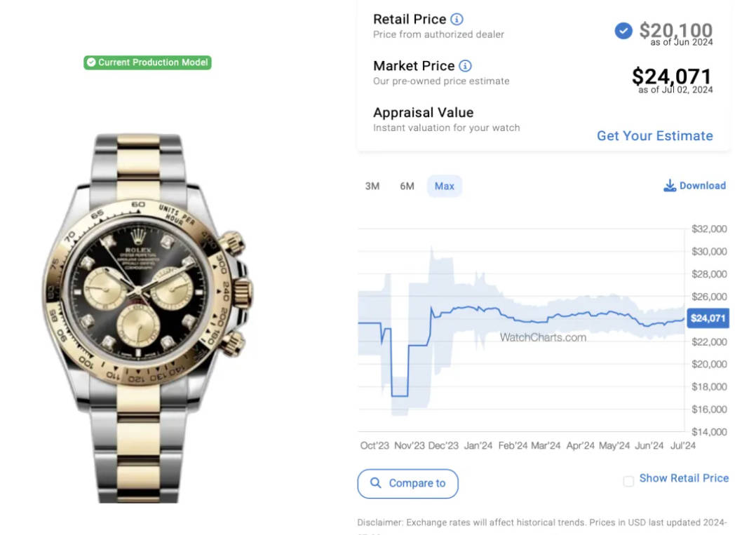
Task: Click the Download text link
Action: [x=703, y=186]
